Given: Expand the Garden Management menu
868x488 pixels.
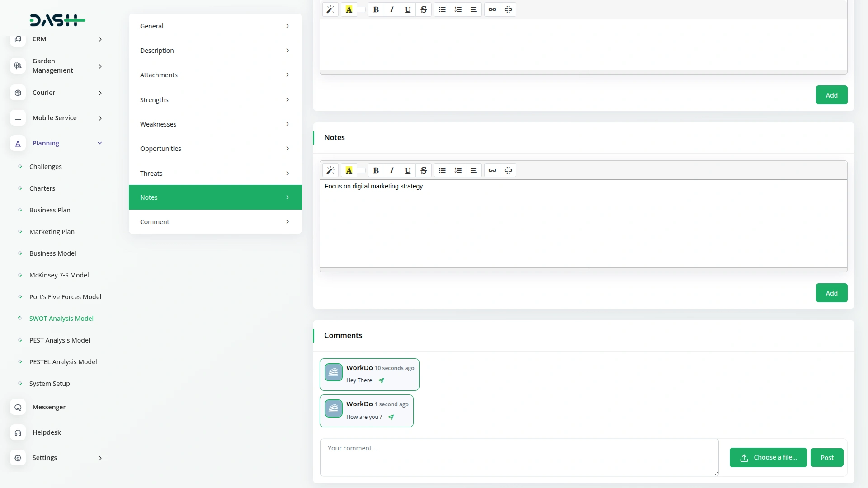Looking at the screenshot, I should [x=100, y=66].
